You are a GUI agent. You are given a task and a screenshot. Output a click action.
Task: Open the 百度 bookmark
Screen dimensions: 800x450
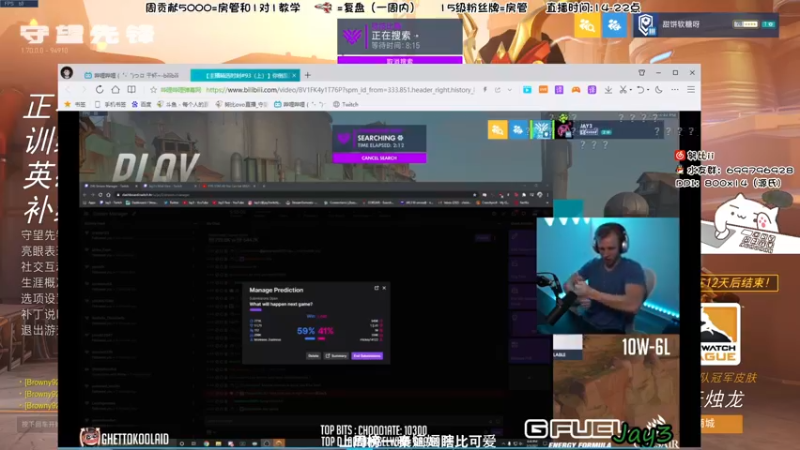click(141, 104)
